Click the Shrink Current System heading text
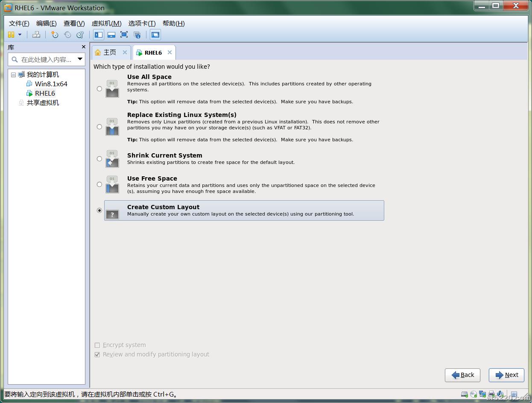Screen dimensions: 532x403 click(165, 155)
